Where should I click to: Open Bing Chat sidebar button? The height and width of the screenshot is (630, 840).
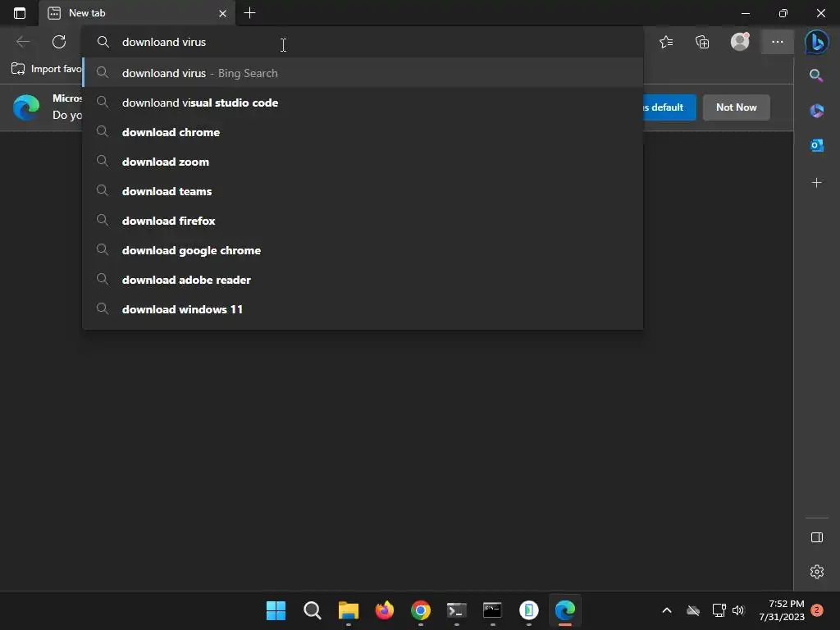[x=816, y=42]
